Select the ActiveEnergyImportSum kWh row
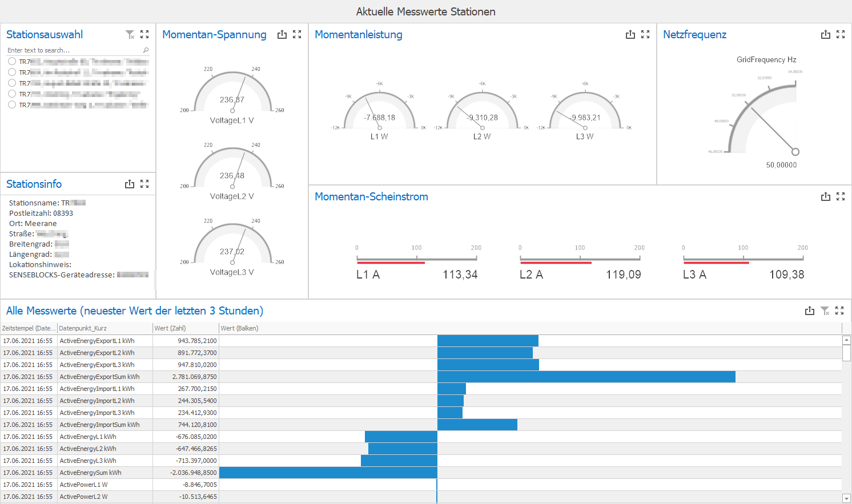852x504 pixels. (421, 425)
